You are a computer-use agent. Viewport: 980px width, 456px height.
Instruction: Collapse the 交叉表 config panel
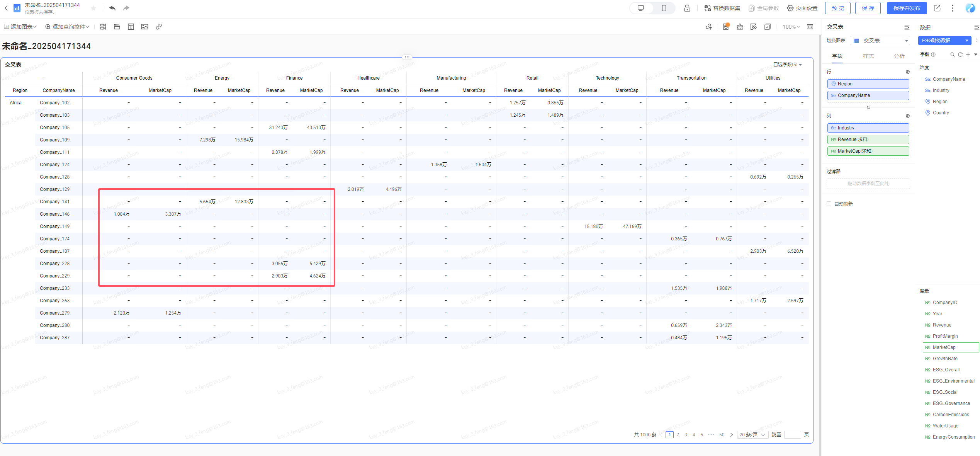(x=907, y=27)
